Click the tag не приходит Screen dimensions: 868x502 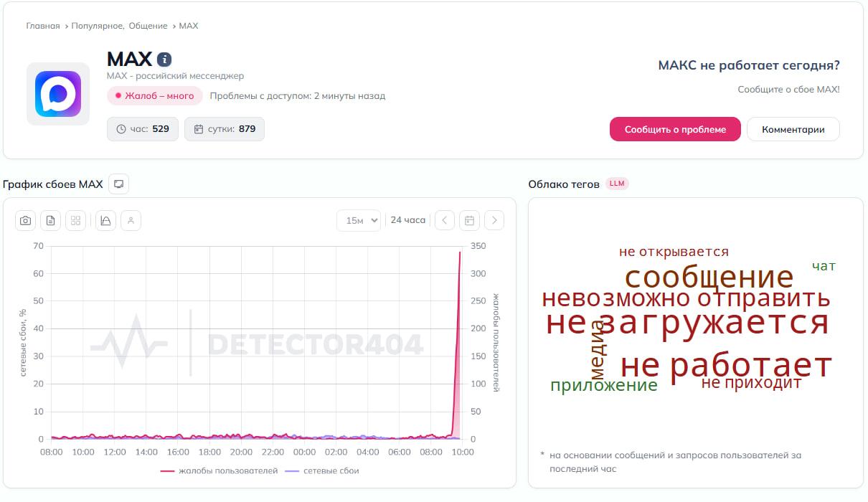pos(751,383)
